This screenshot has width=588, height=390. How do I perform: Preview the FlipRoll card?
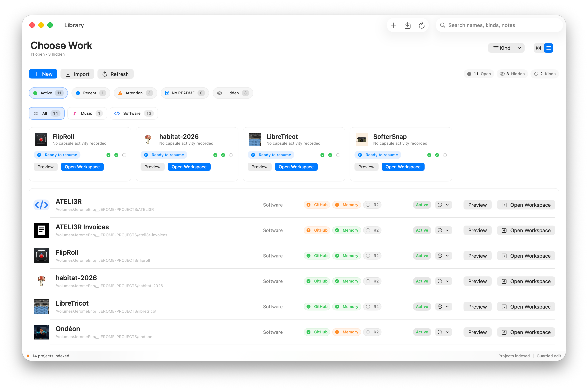tap(45, 167)
